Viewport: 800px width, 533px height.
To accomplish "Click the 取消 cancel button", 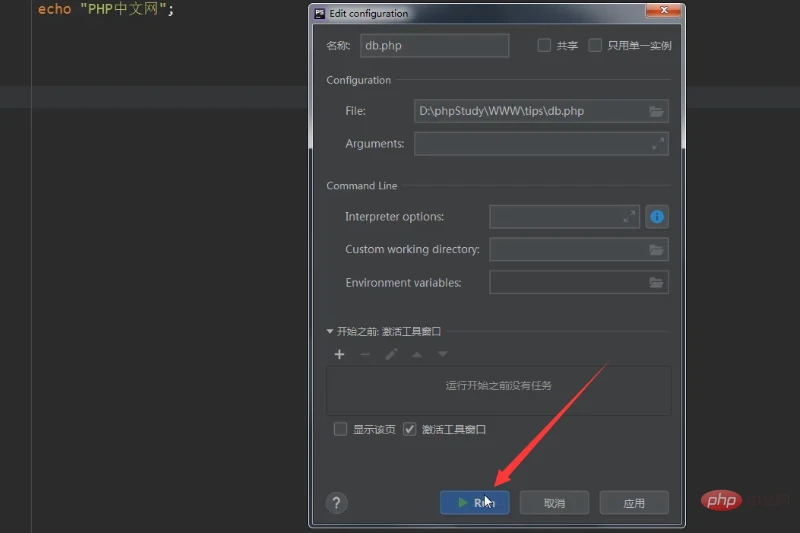I will click(x=554, y=503).
